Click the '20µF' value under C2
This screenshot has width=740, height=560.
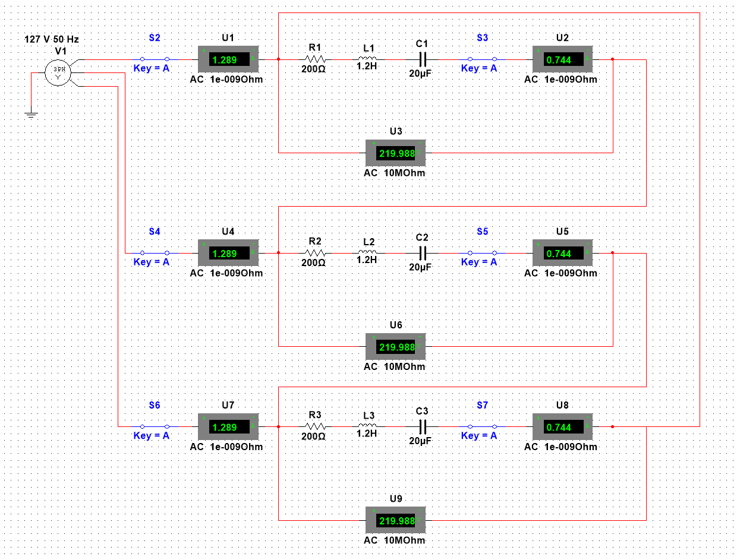tap(421, 267)
